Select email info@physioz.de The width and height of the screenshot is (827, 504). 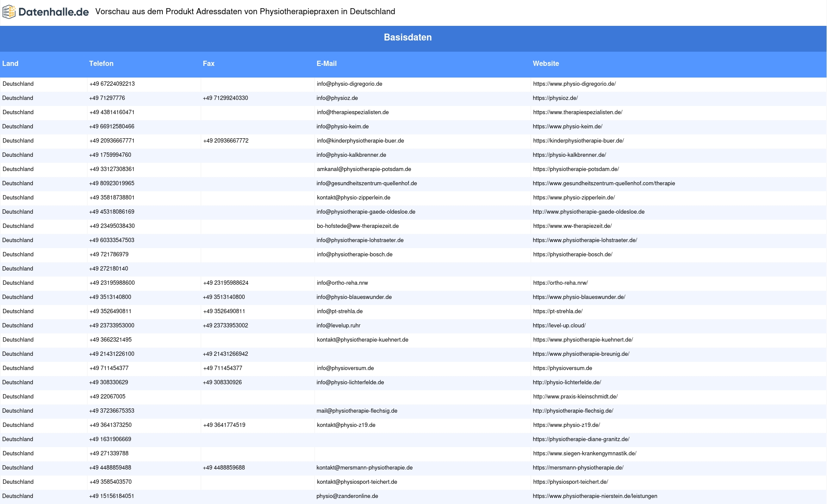point(337,98)
